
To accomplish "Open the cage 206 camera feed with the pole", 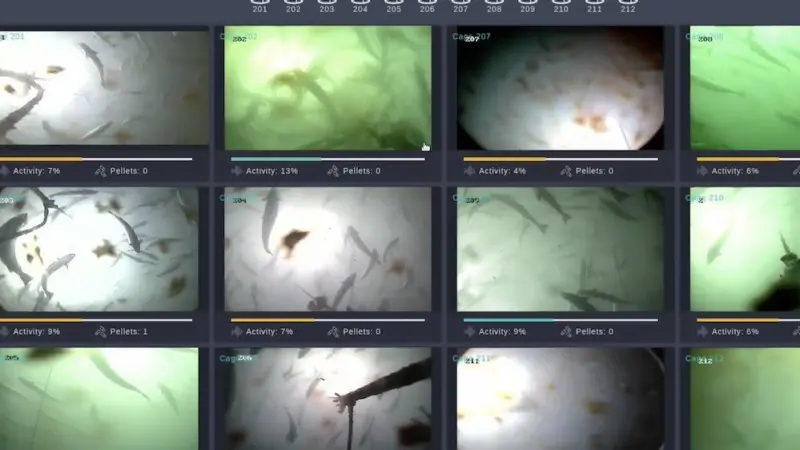I will pyautogui.click(x=328, y=399).
